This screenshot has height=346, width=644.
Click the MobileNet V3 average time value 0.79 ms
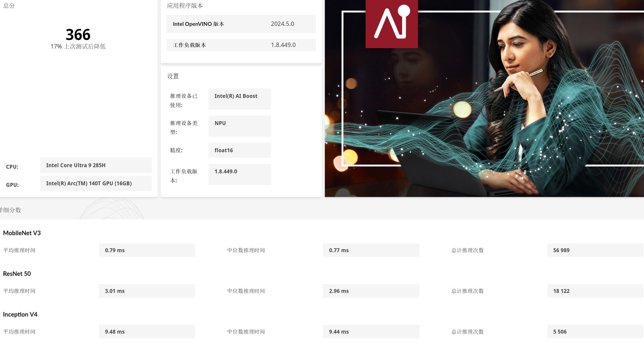[147, 250]
